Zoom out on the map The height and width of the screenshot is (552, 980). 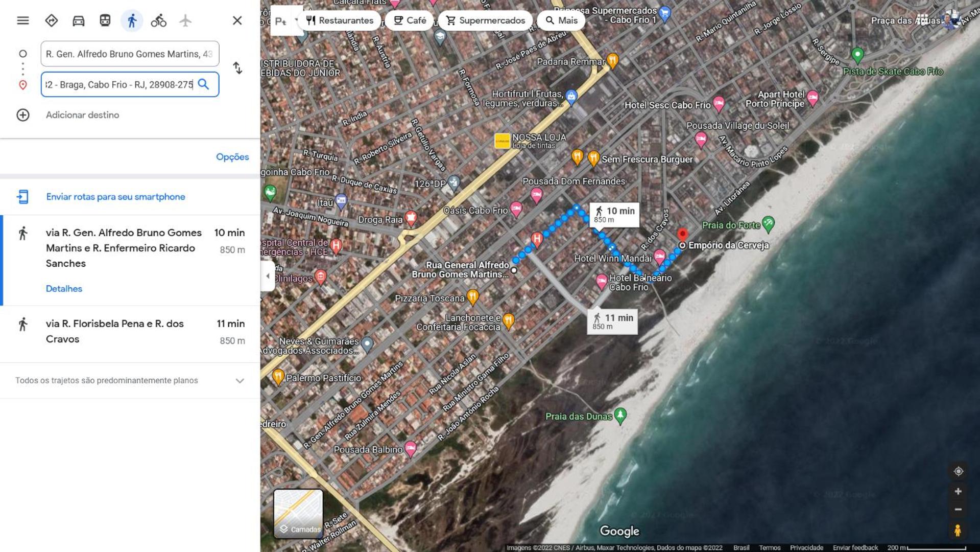958,510
